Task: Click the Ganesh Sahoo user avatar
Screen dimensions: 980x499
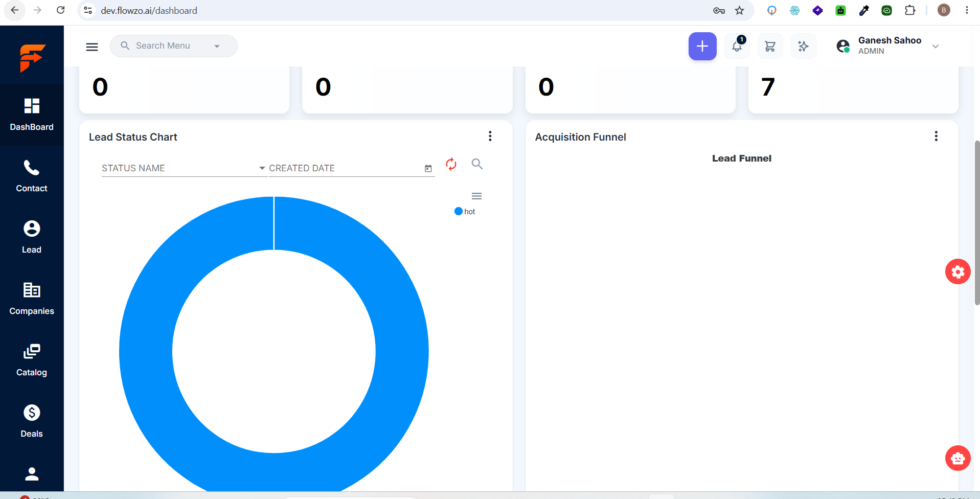Action: pos(843,46)
